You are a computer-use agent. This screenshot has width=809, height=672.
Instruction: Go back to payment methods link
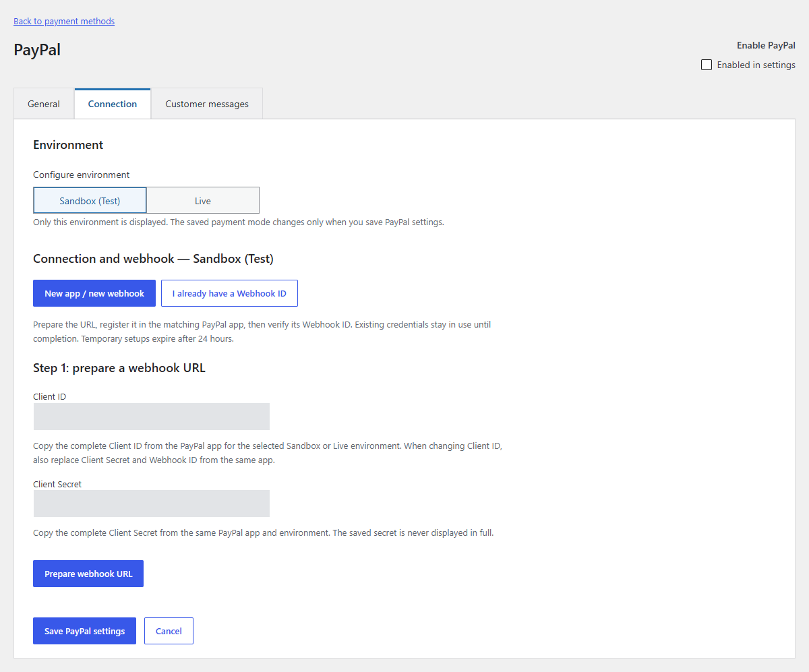coord(64,21)
